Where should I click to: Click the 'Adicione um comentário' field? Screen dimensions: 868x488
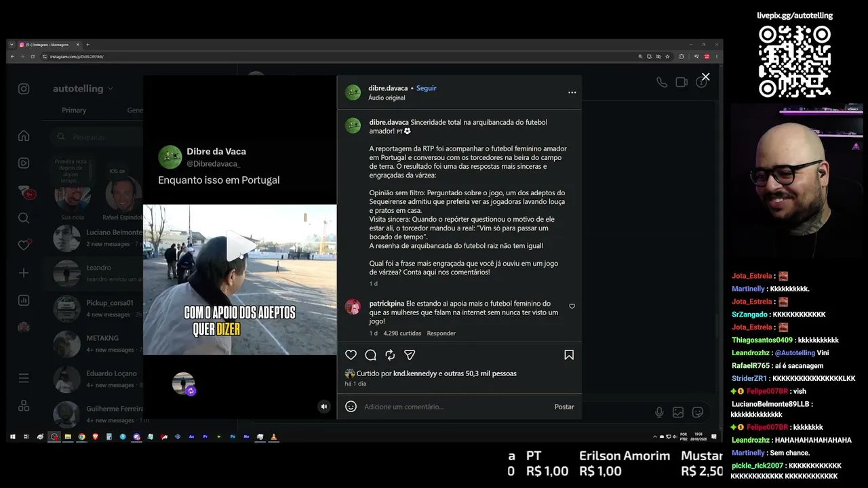[454, 407]
